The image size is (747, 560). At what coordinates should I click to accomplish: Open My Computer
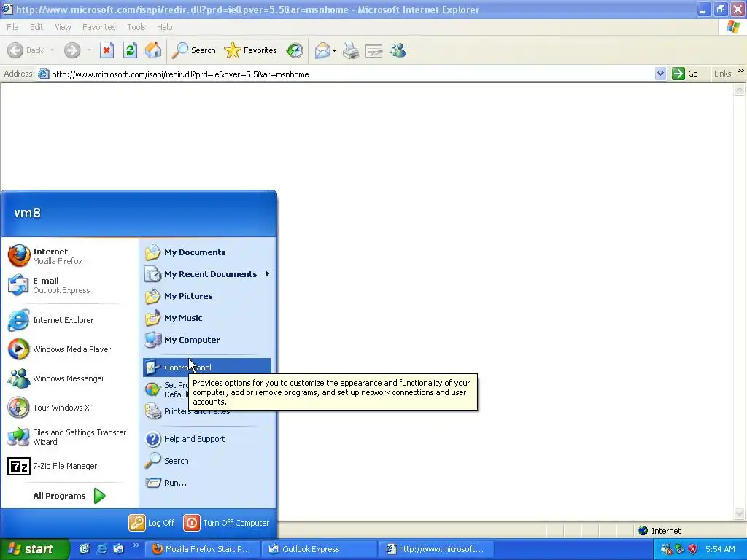207,340
